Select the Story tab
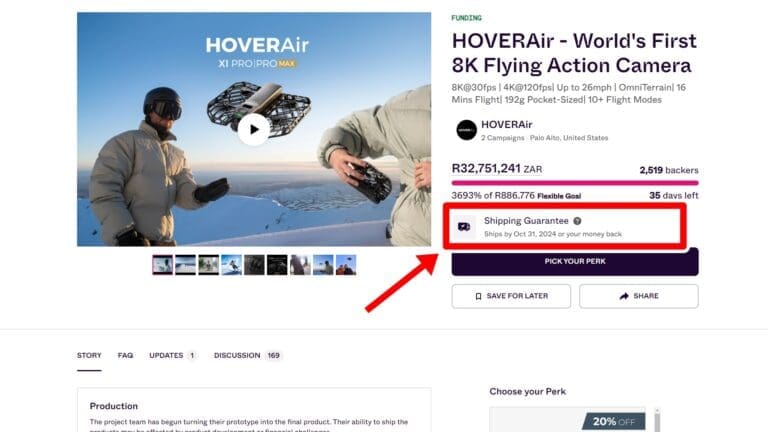Viewport: 768px width, 432px height. pos(89,355)
